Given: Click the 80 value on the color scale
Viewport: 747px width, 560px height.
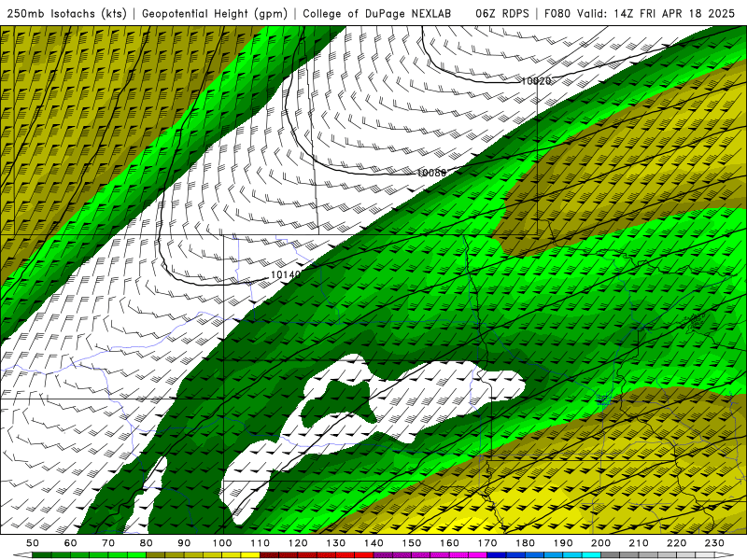Looking at the screenshot, I should point(147,543).
